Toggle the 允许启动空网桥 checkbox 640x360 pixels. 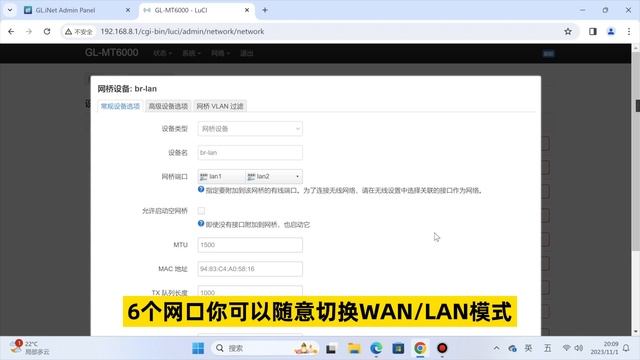[x=201, y=211]
